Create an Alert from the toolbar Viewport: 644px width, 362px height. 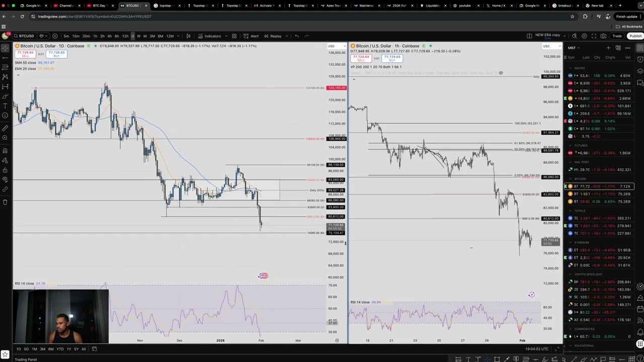point(251,36)
